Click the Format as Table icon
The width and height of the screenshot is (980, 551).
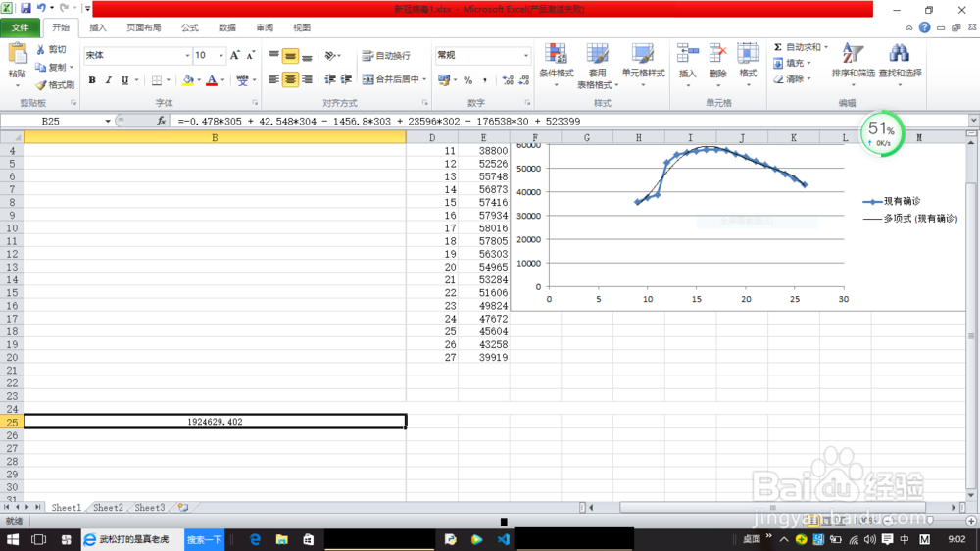coord(597,54)
